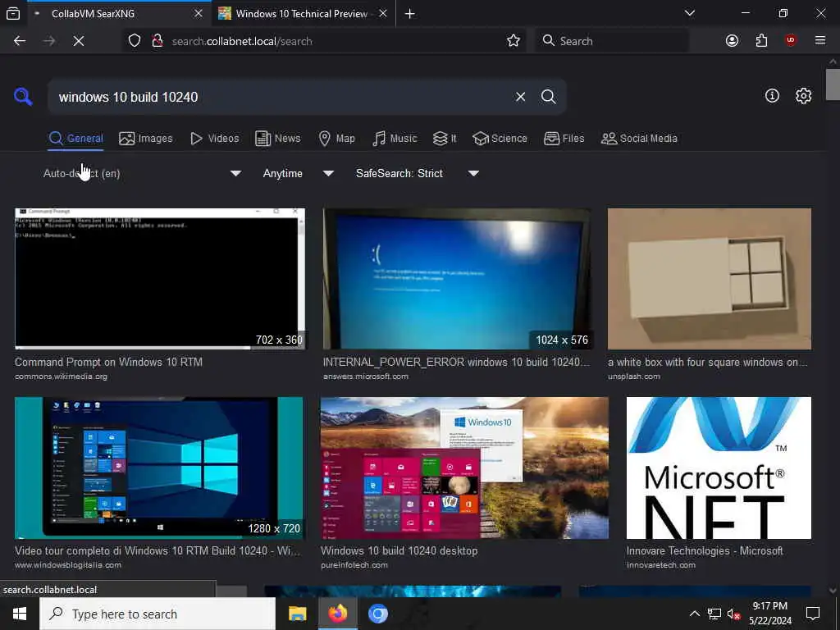Click the uBlock Origin extension icon
Image resolution: width=840 pixels, height=630 pixels.
791,41
